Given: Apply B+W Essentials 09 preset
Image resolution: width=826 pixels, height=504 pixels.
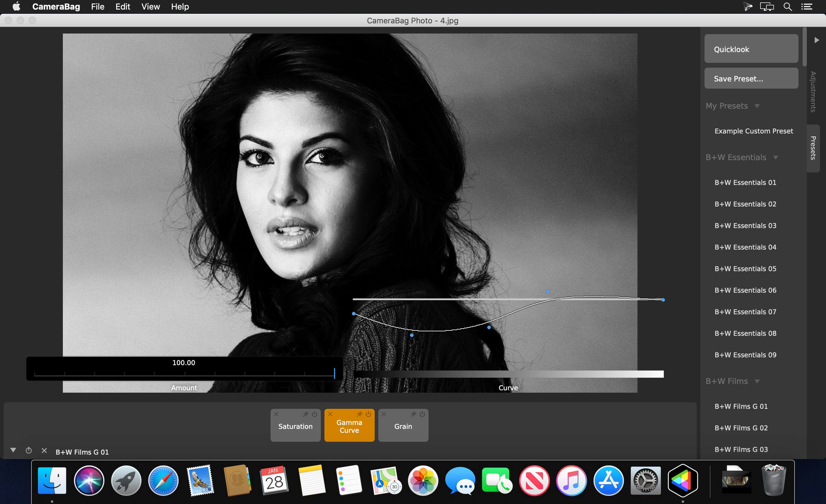Looking at the screenshot, I should [x=745, y=355].
